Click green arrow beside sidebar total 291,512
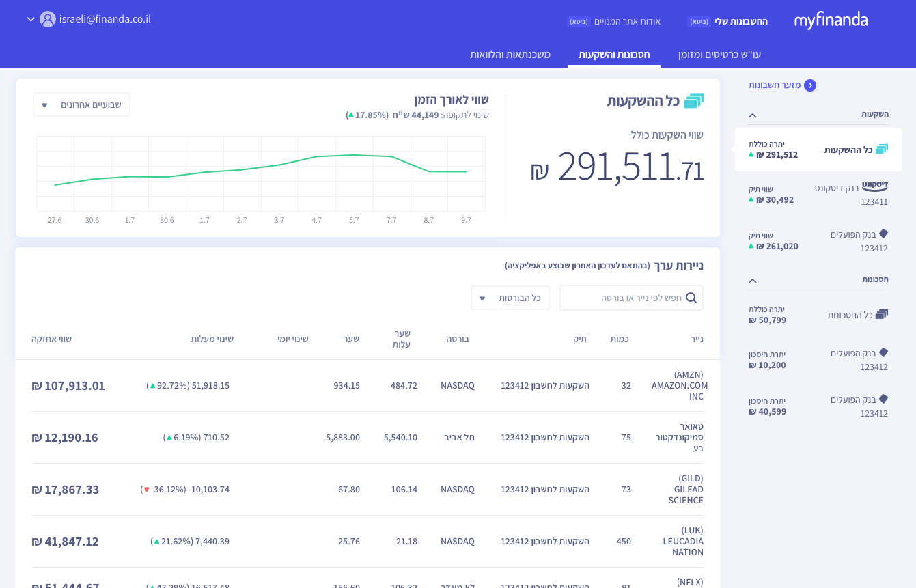Viewport: 916px width, 588px height. [751, 155]
